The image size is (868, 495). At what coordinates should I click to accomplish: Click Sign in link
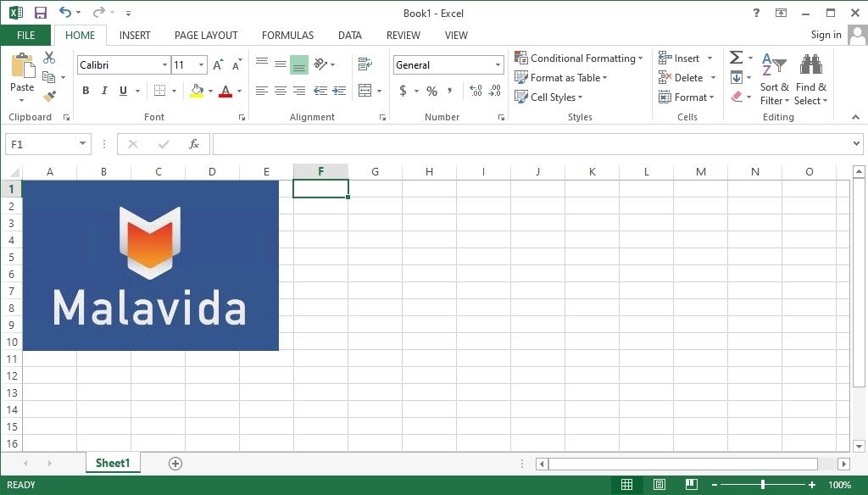point(826,35)
